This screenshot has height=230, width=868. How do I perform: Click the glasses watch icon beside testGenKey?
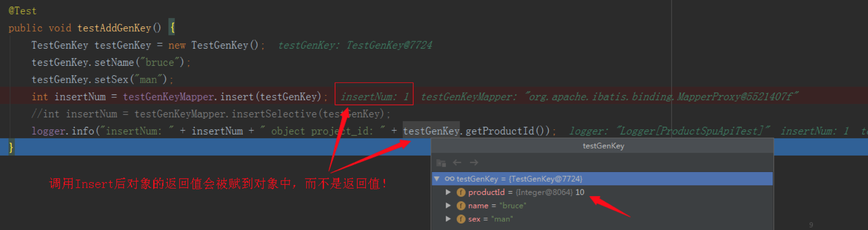point(449,179)
